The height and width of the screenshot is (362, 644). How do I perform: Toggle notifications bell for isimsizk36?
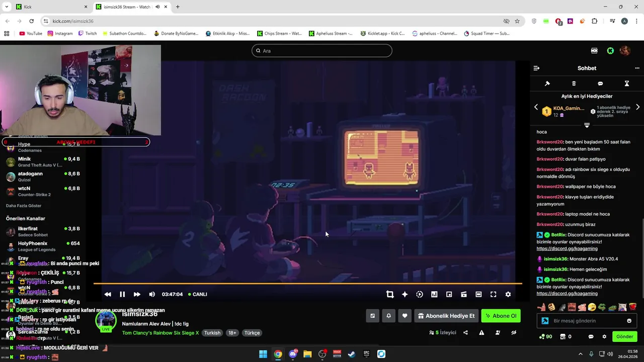pos(388,316)
